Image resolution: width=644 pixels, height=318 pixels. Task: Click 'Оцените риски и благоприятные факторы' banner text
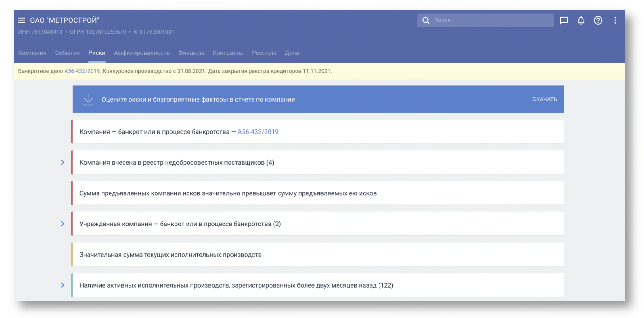[198, 99]
